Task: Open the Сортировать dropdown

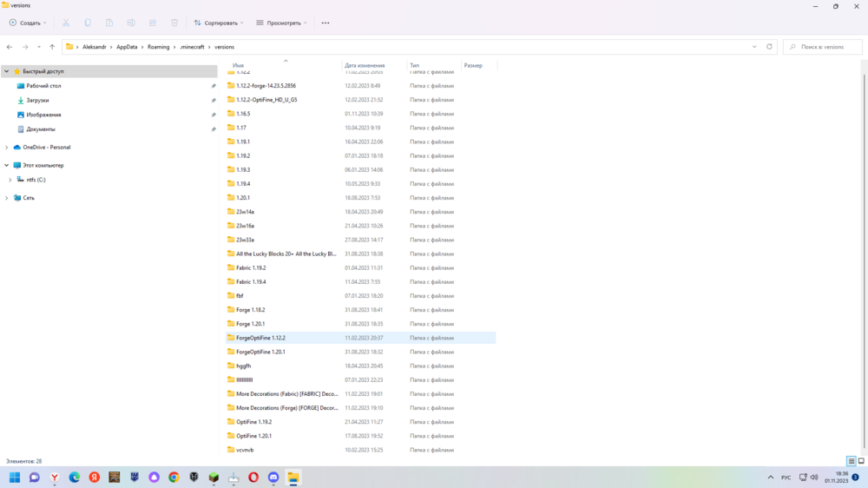Action: 219,23
